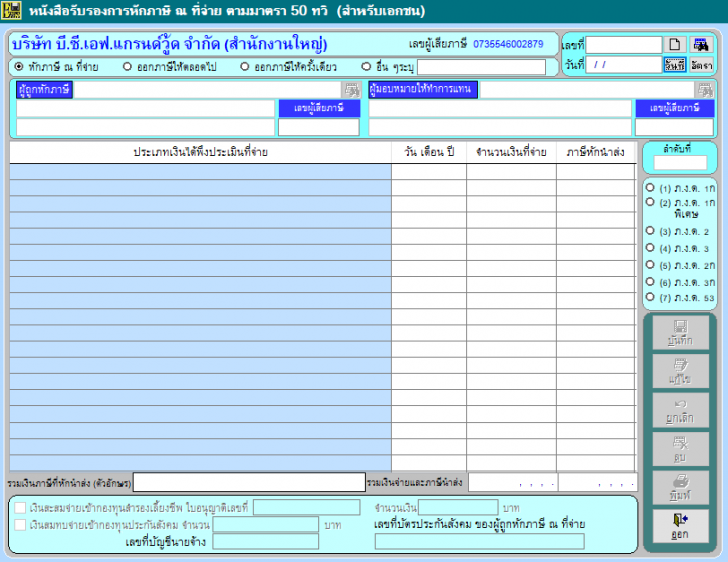Select (1) ภ.ง.ด. 1ก radio option

pyautogui.click(x=650, y=188)
